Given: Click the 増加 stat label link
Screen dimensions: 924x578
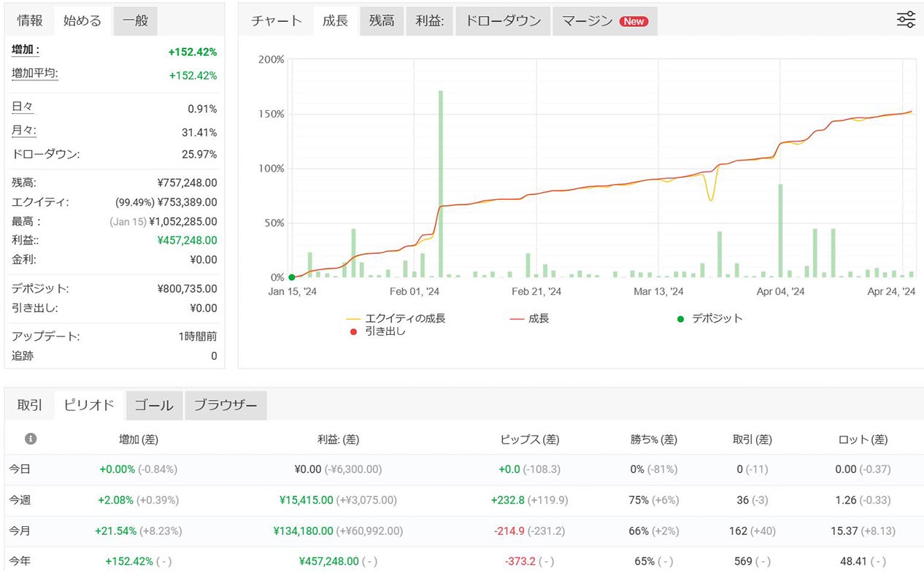Looking at the screenshot, I should 26,50.
